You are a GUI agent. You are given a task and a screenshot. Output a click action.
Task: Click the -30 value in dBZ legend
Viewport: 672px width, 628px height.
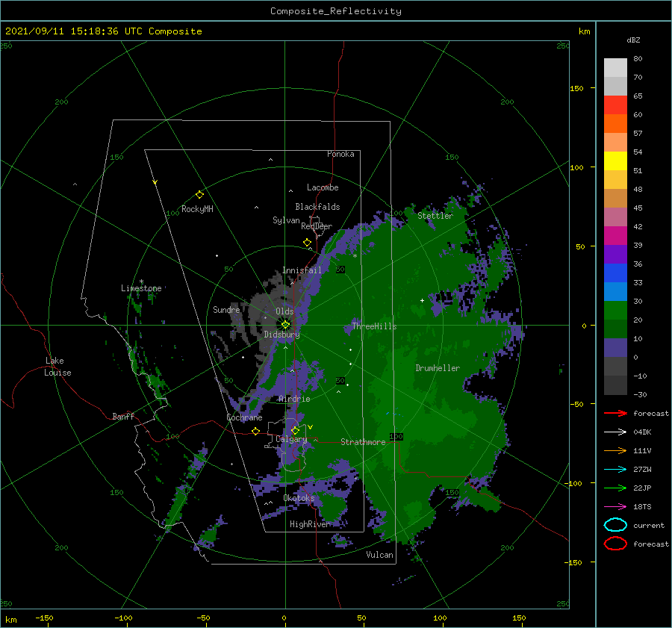[x=640, y=394]
